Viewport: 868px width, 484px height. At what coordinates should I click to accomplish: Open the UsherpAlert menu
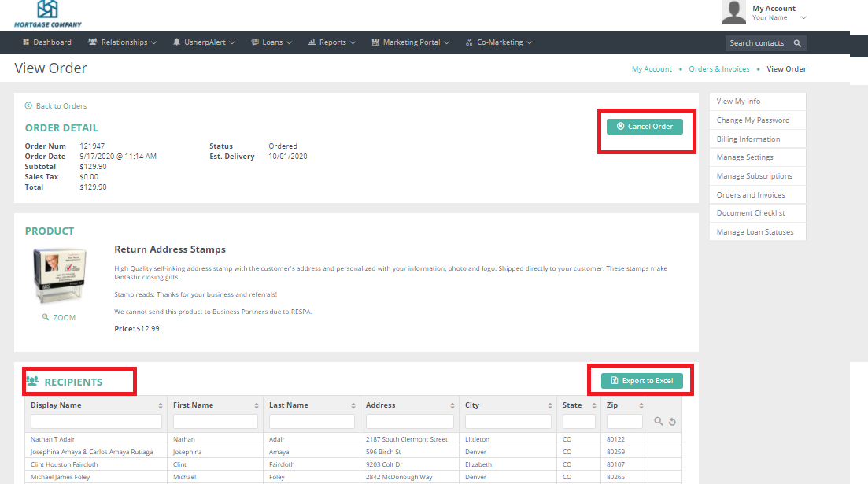(203, 42)
